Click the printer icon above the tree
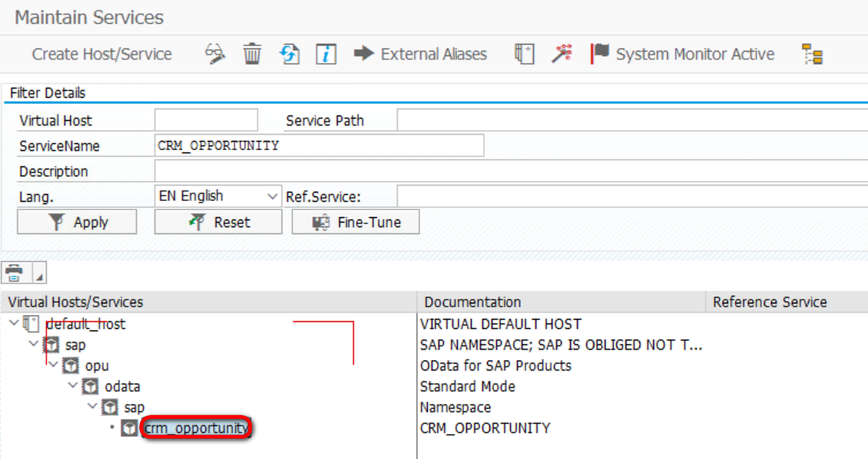 tap(15, 273)
